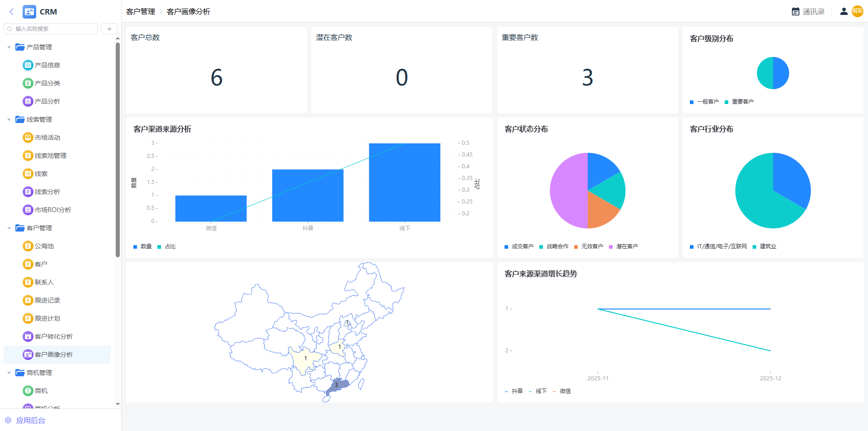This screenshot has height=431, width=868.
Task: Open the 市场ROI分析 icon
Action: pyautogui.click(x=28, y=210)
